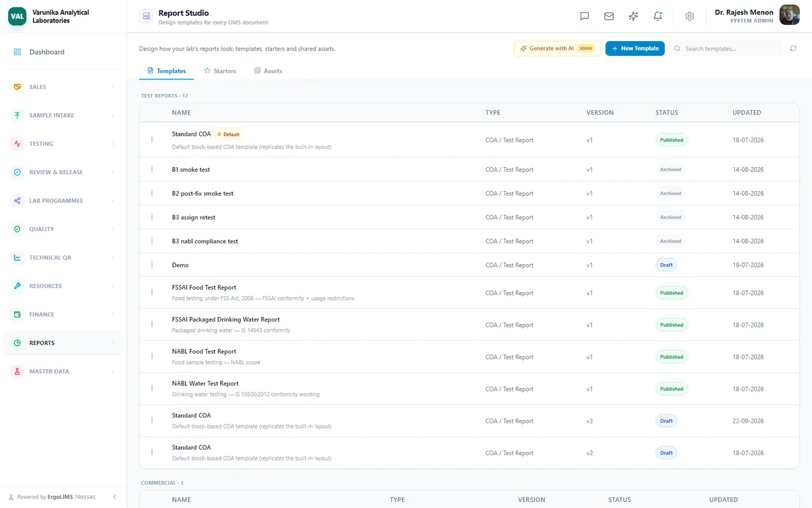The width and height of the screenshot is (812, 508).
Task: Open the FSSAI Packaged Drinking Water Report
Action: click(x=226, y=319)
